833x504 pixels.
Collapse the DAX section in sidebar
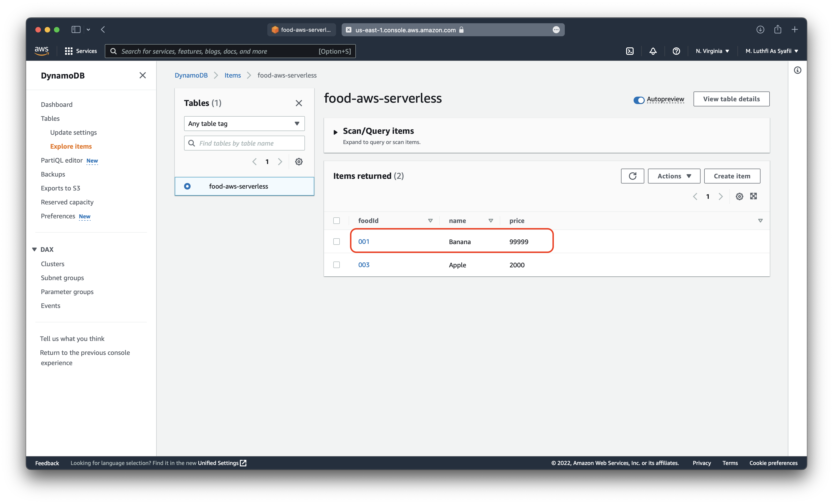tap(34, 249)
